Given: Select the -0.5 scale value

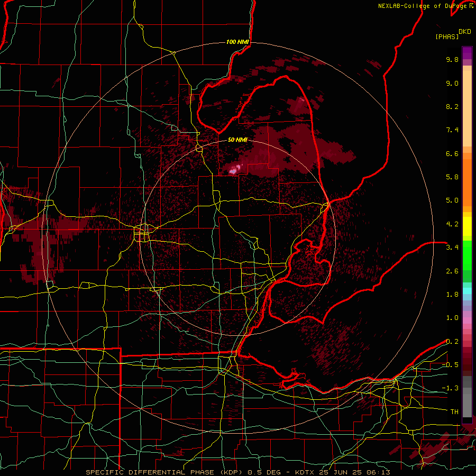Looking at the screenshot, I should tap(450, 365).
